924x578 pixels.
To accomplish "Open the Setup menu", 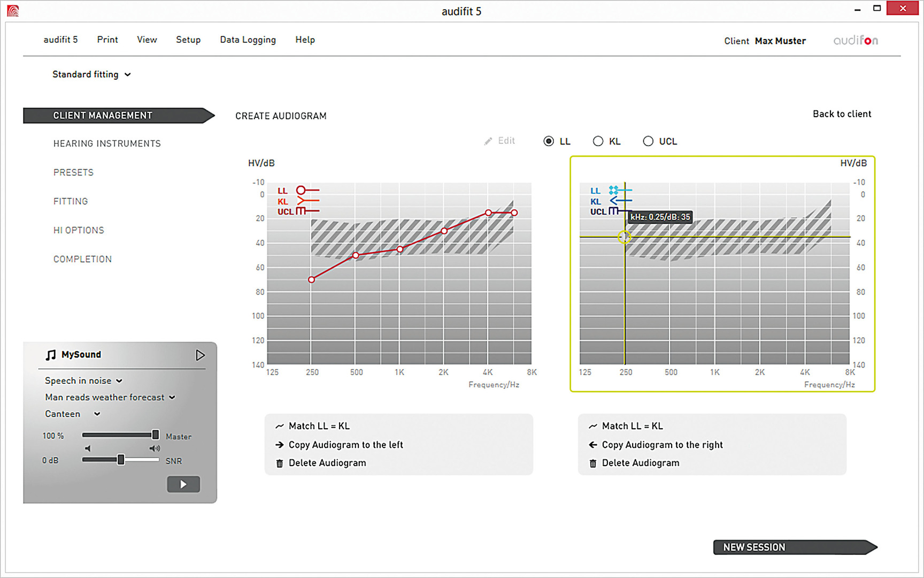I will (188, 40).
